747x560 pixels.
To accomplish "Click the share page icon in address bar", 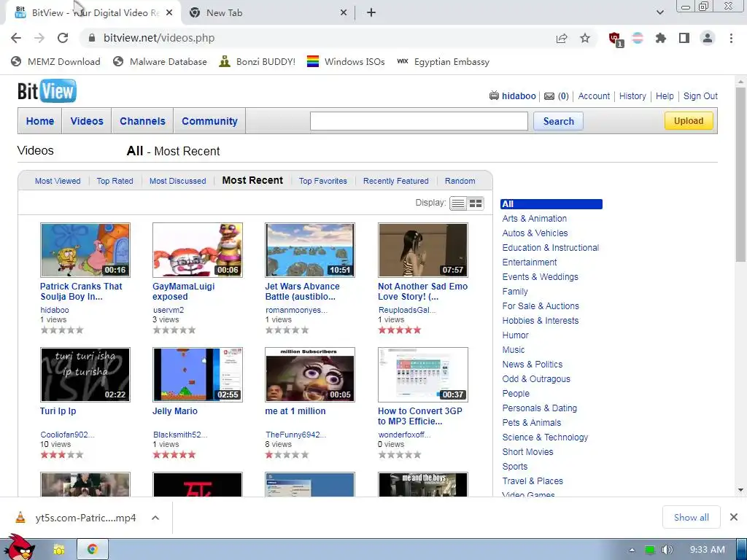I will pos(562,38).
